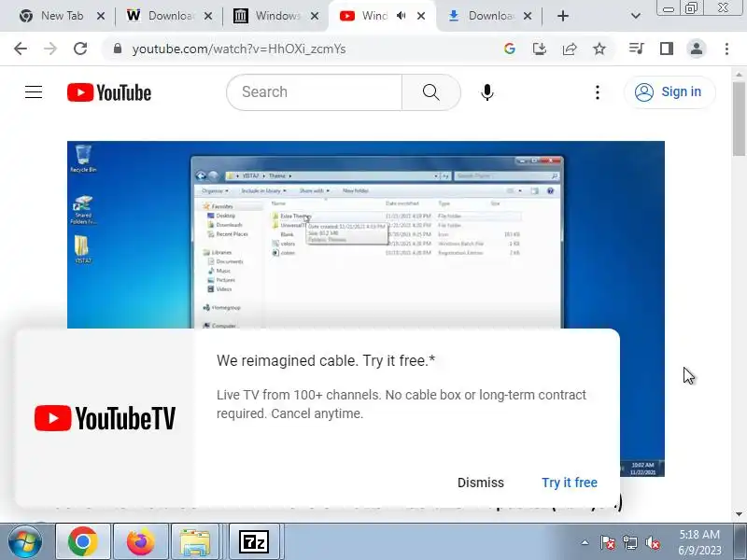Click the page vertical scrollbar thumb
The image size is (747, 560).
(x=739, y=119)
